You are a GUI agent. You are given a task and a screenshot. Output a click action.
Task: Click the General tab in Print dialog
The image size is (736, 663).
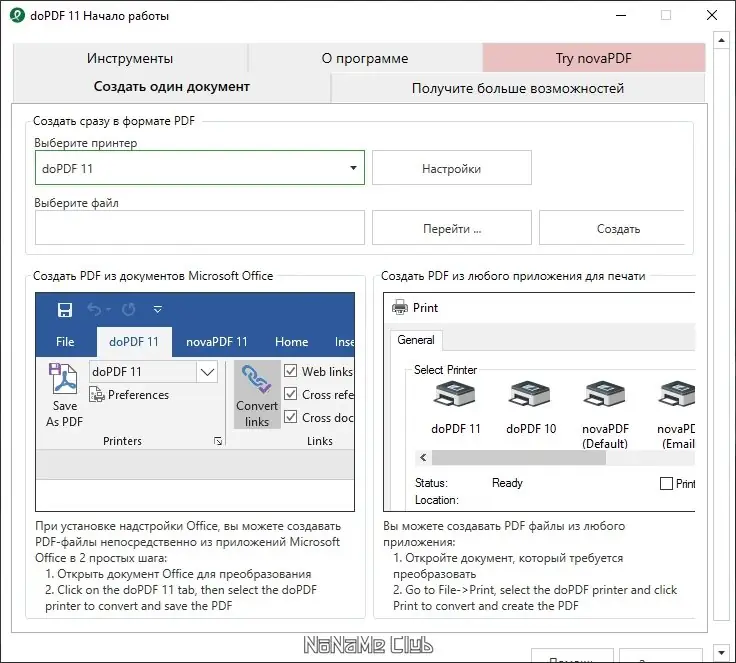click(416, 340)
